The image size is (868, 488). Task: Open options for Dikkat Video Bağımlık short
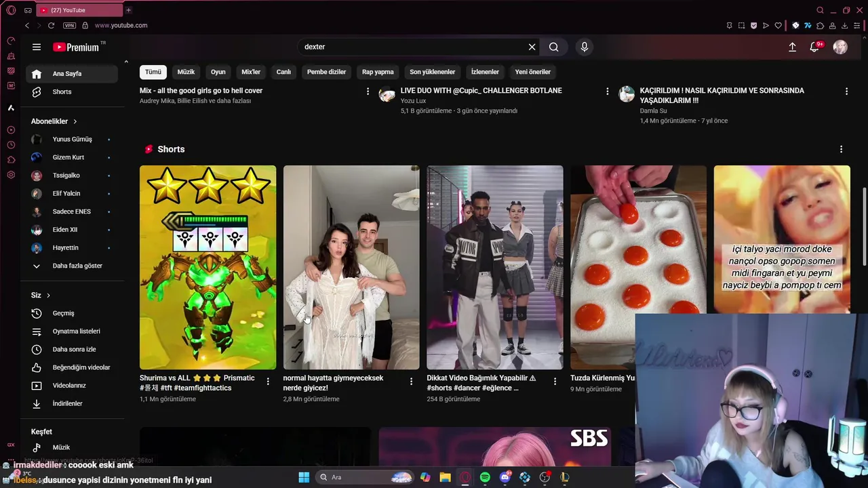point(555,382)
